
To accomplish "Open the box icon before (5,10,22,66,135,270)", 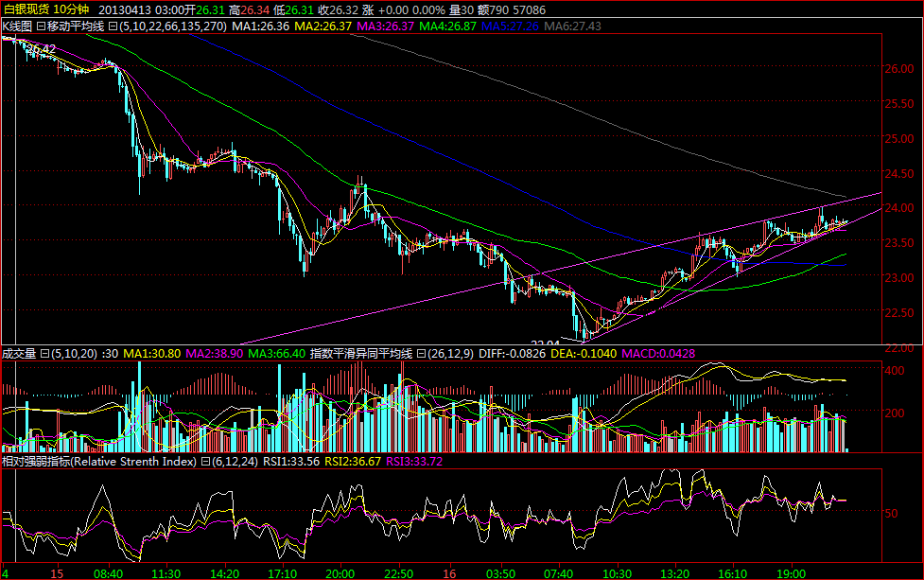I will [x=113, y=26].
